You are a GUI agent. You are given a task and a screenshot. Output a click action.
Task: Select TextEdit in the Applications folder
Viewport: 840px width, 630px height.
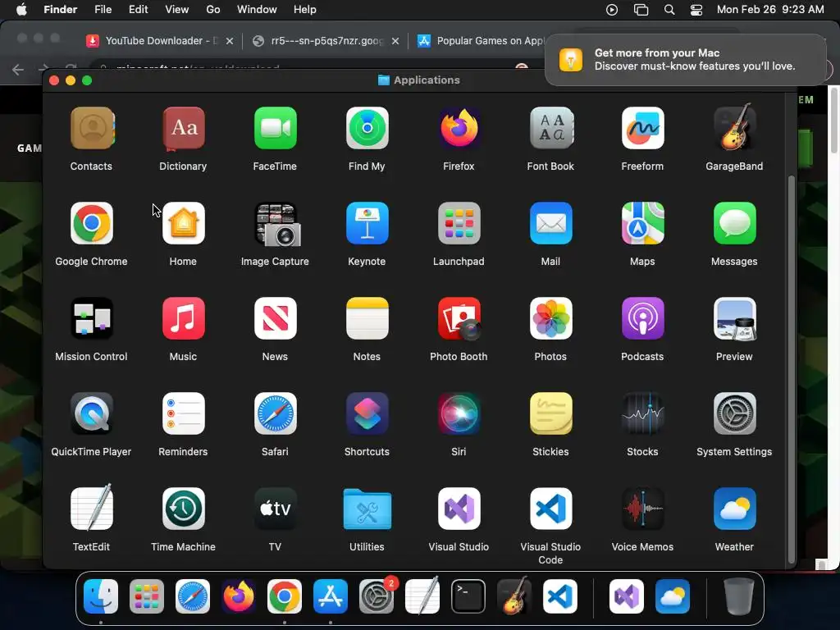point(92,508)
